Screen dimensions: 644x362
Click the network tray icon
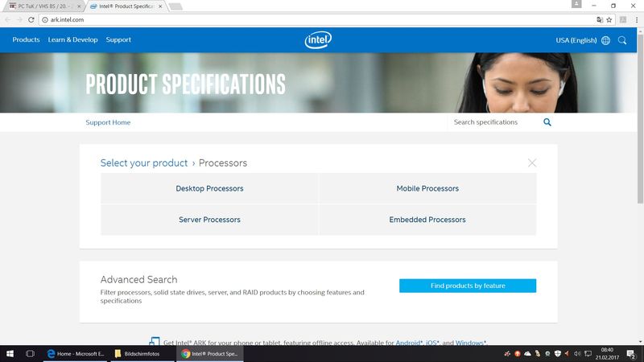click(588, 353)
